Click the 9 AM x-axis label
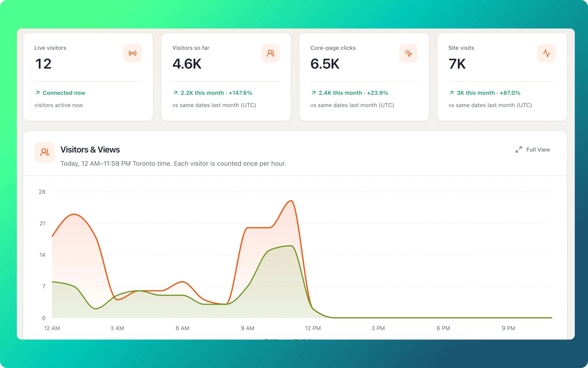Image resolution: width=588 pixels, height=368 pixels. point(247,328)
